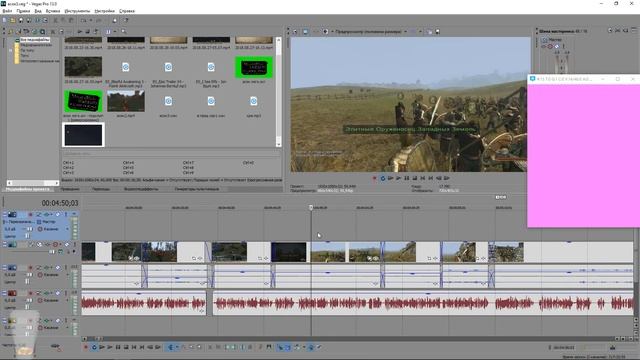Open media views dropdown arrow
The image size is (640, 360).
[x=115, y=31]
